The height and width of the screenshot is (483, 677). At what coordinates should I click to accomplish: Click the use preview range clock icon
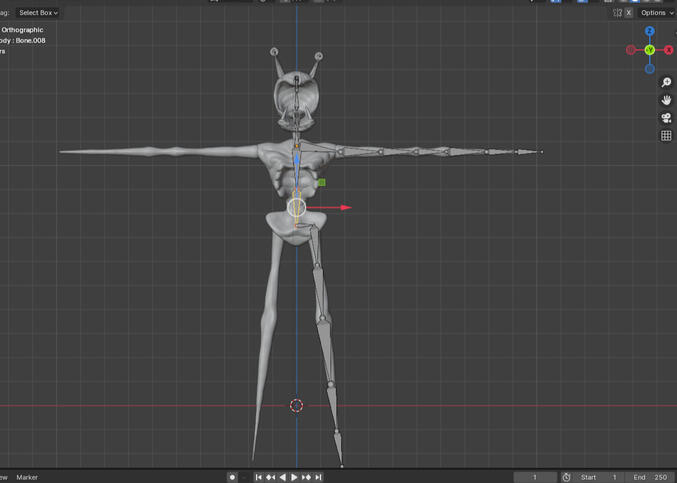click(566, 477)
